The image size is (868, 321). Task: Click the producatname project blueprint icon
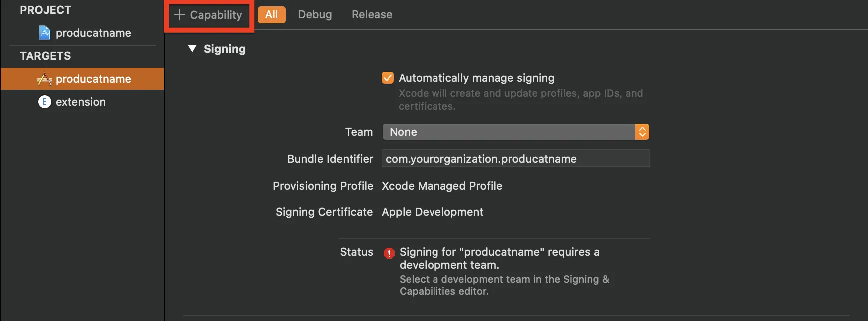pyautogui.click(x=45, y=33)
